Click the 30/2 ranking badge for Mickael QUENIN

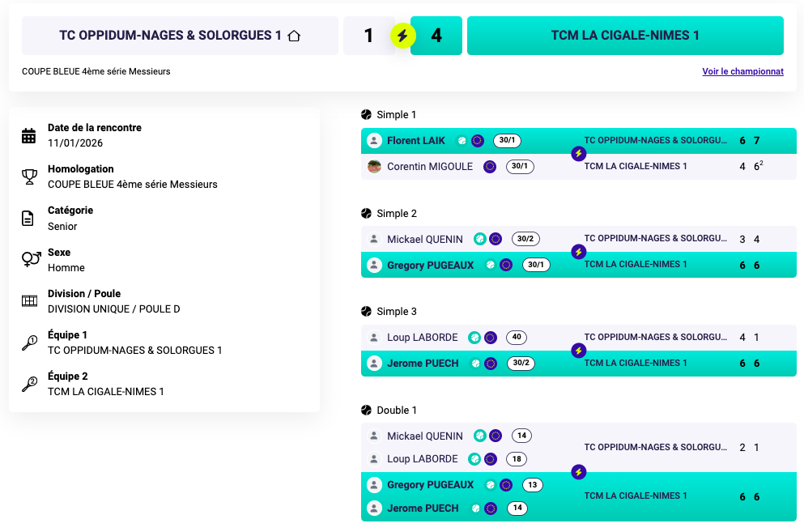click(x=525, y=239)
